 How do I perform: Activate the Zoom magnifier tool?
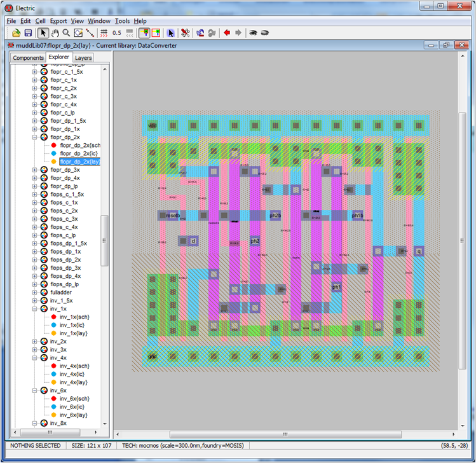66,32
